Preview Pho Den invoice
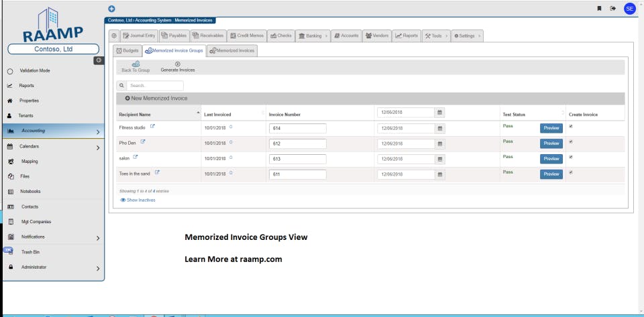This screenshot has width=644, height=317. pyautogui.click(x=551, y=143)
